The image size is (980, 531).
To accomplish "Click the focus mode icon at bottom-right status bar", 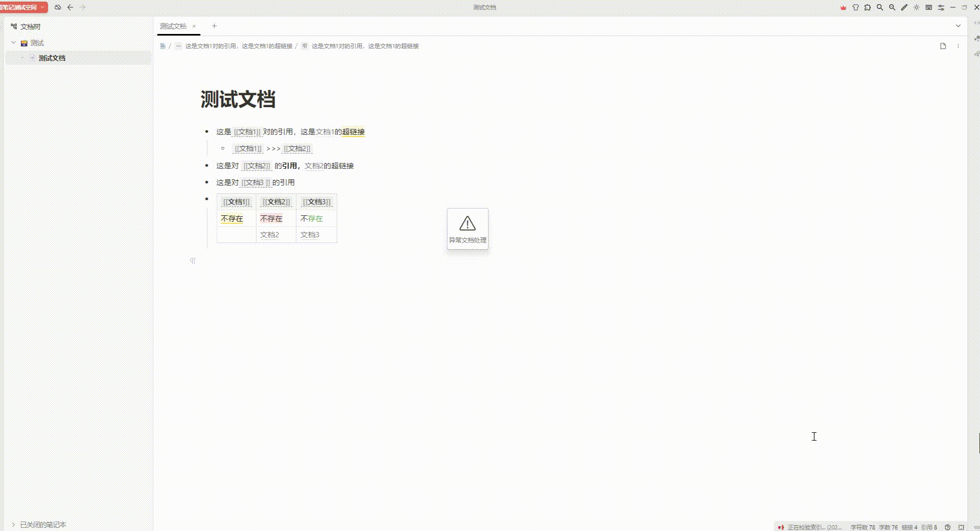I will click(x=961, y=527).
